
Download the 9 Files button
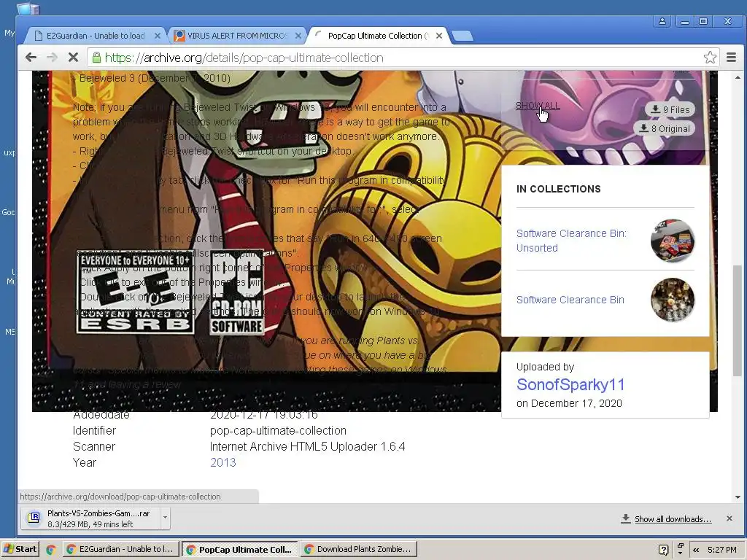[670, 109]
